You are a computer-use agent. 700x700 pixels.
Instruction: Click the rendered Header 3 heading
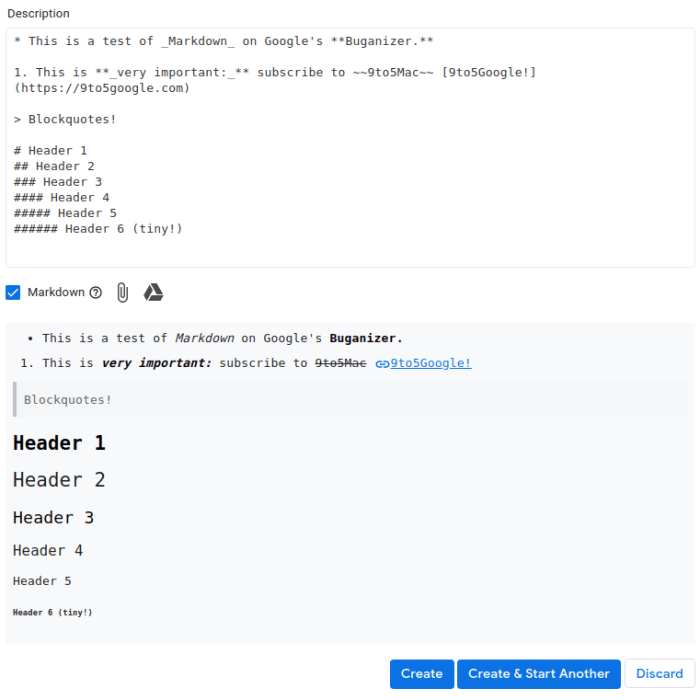pyautogui.click(x=53, y=518)
